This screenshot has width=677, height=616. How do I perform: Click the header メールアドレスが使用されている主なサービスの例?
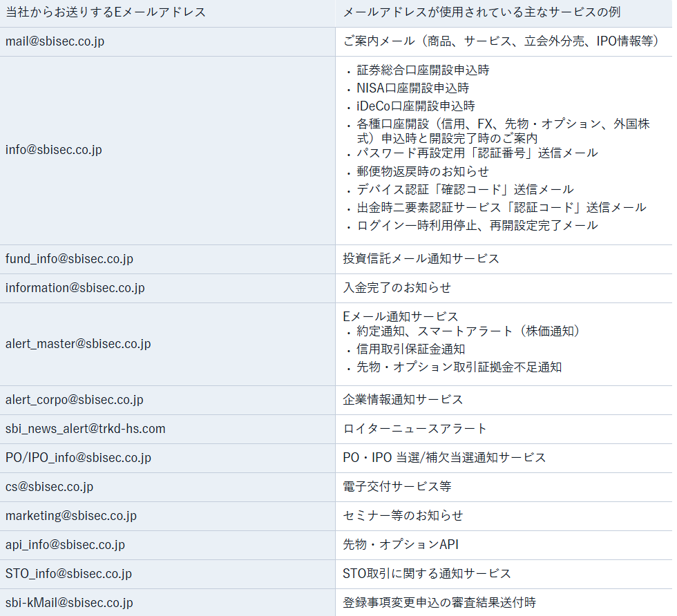coord(482,12)
